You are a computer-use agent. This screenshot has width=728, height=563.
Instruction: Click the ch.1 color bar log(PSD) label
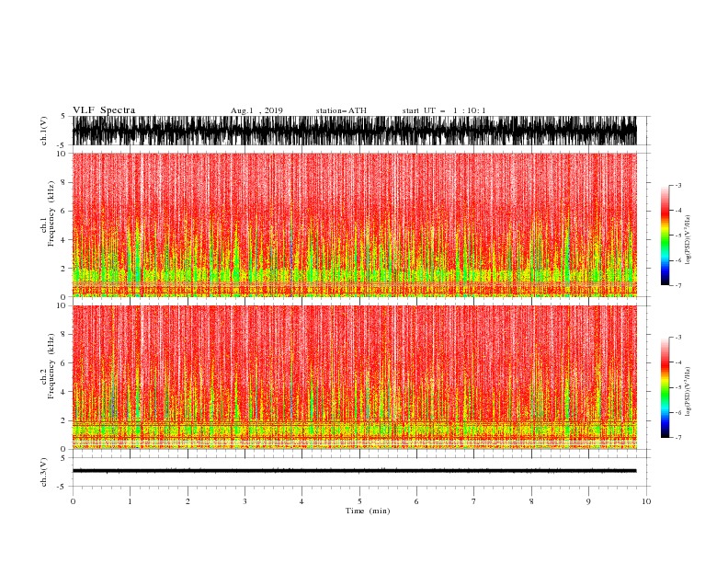tap(688, 240)
